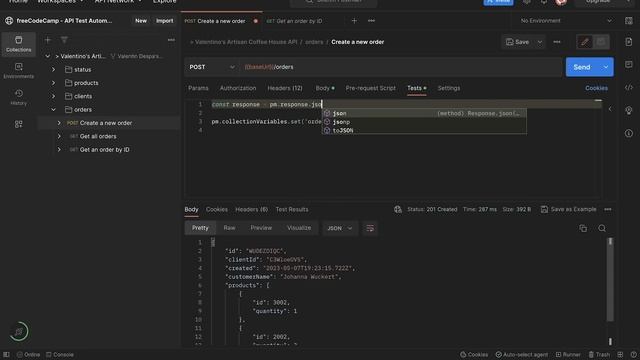Toggle the sidebar in status bar
Image resolution: width=640 pixels, height=360 pixels.
click(6, 355)
